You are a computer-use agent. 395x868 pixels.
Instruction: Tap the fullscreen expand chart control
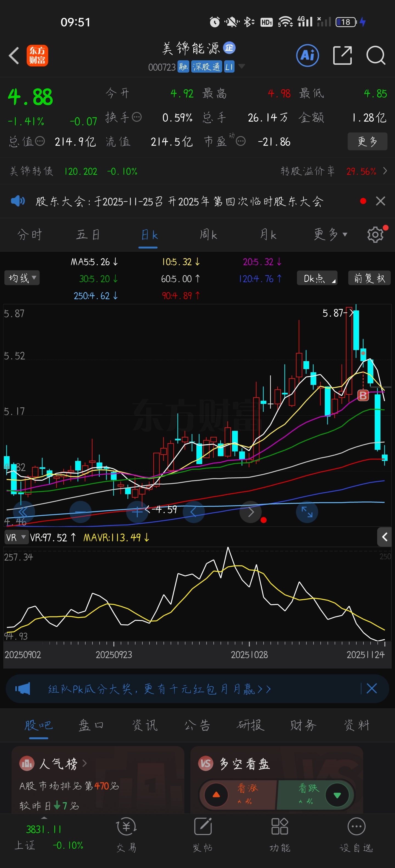[x=307, y=512]
